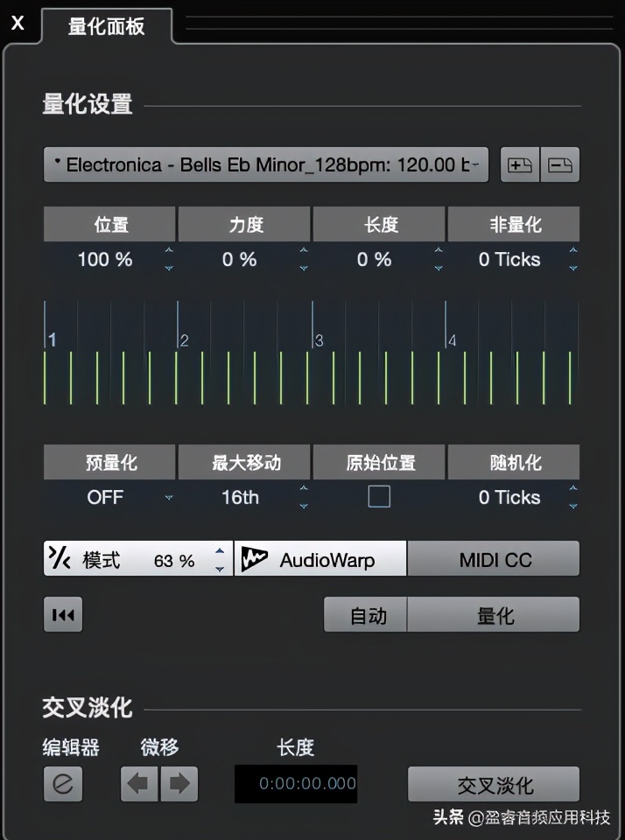Click the minus icon to remove quantize preset
The width and height of the screenshot is (625, 840).
[x=561, y=164]
